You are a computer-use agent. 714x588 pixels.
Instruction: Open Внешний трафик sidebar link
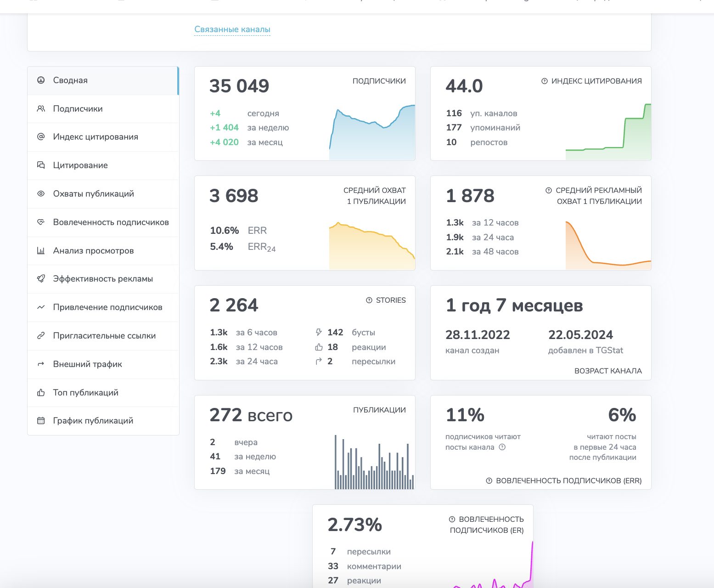(103, 364)
